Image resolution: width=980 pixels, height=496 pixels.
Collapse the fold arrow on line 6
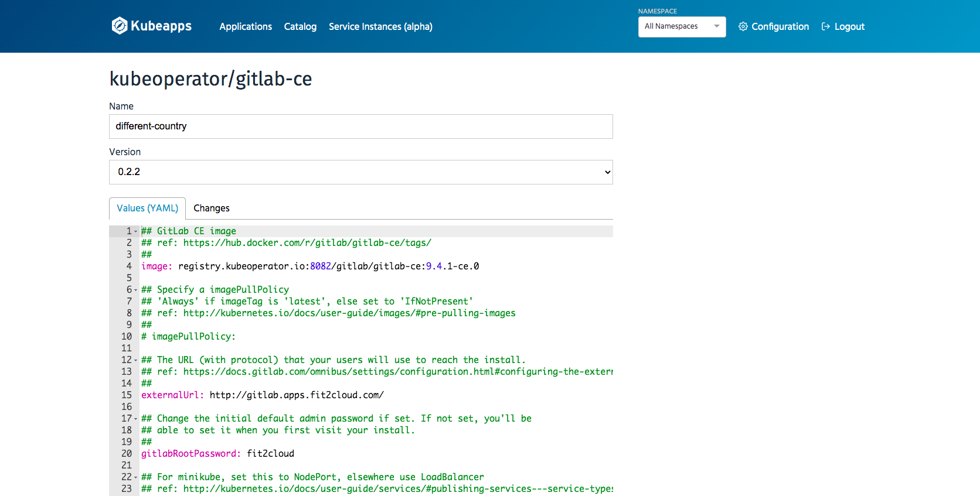(x=136, y=290)
